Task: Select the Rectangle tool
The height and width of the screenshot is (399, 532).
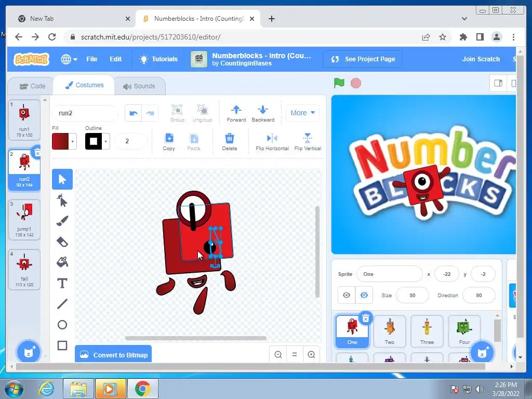Action: [62, 345]
